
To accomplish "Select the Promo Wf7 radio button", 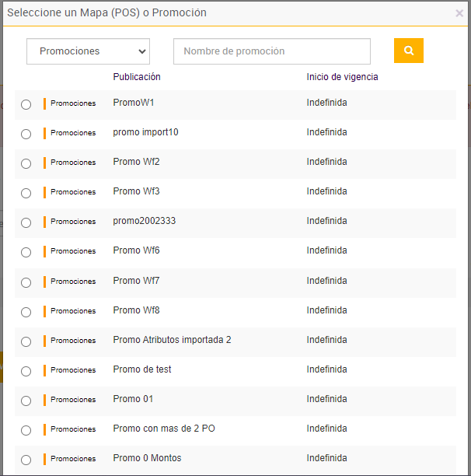I will tap(26, 282).
